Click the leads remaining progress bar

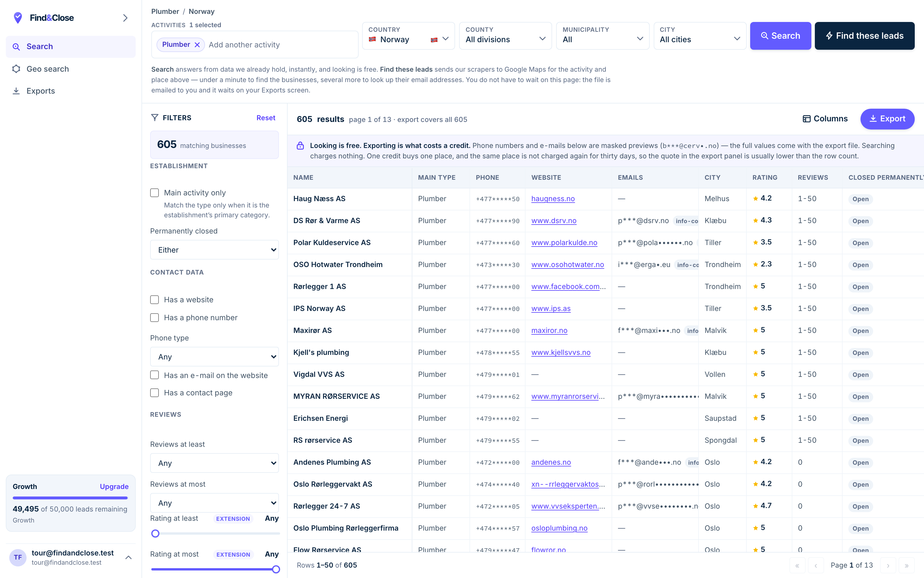[x=70, y=498]
